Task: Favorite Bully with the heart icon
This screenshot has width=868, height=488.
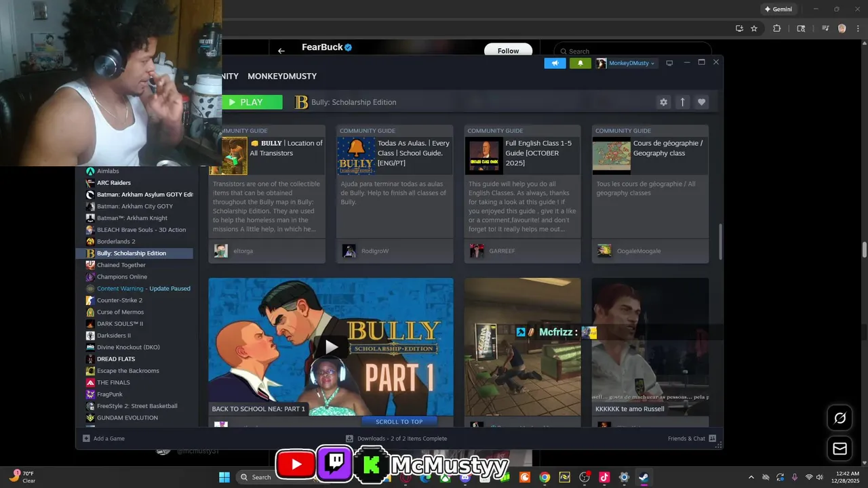Action: (x=702, y=102)
